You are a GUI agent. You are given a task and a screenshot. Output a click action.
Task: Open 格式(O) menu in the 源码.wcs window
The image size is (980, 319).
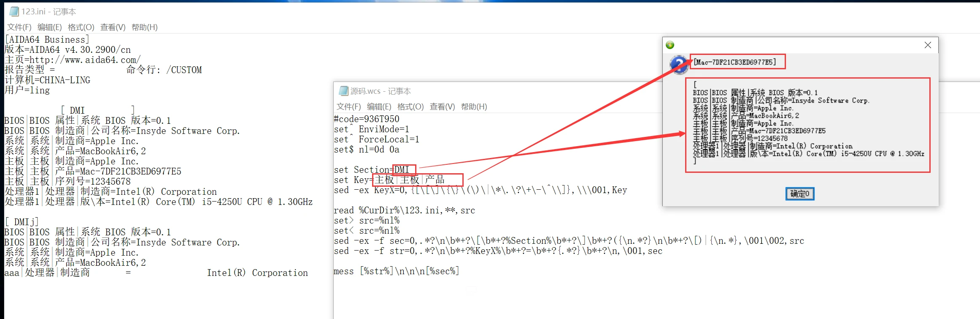click(x=410, y=106)
